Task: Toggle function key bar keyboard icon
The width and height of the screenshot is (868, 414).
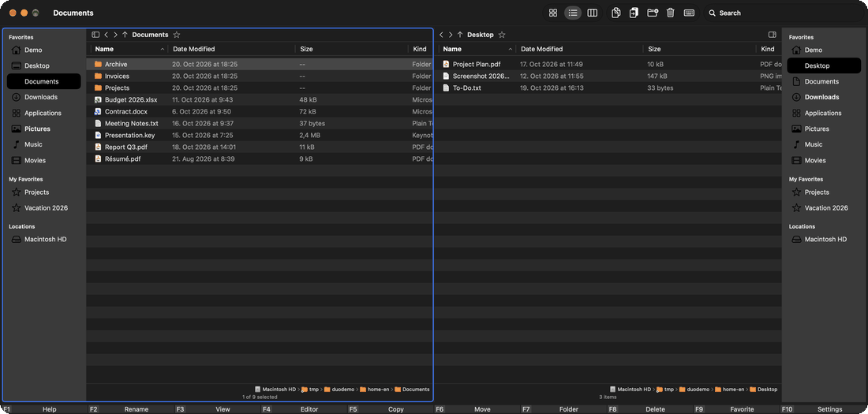Action: (x=689, y=13)
